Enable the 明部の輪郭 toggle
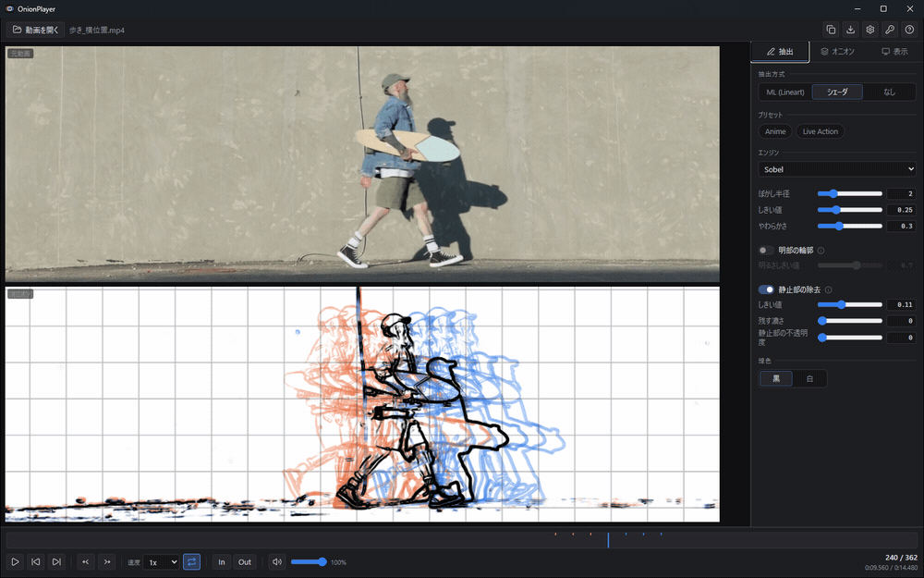The image size is (924, 578). pyautogui.click(x=766, y=251)
